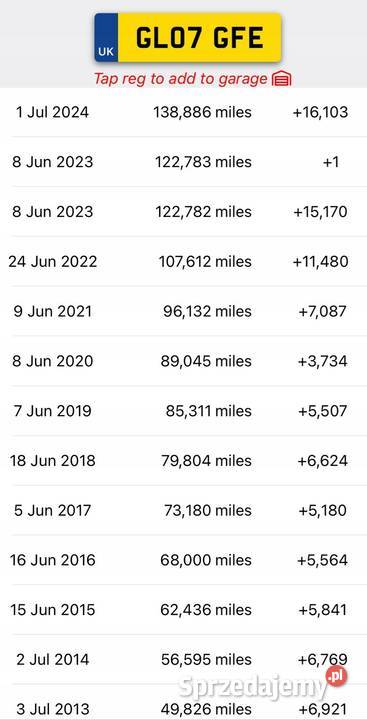Open the 15 Jun 2015 record
Viewport: 367px width, 720px height.
click(x=183, y=610)
